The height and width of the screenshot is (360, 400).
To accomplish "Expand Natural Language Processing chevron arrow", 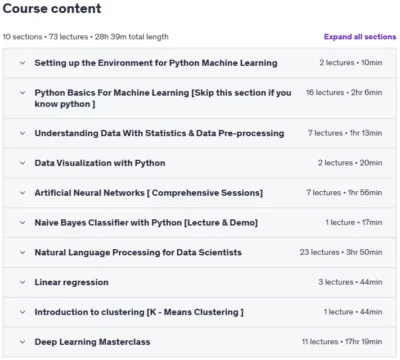I will [x=22, y=252].
